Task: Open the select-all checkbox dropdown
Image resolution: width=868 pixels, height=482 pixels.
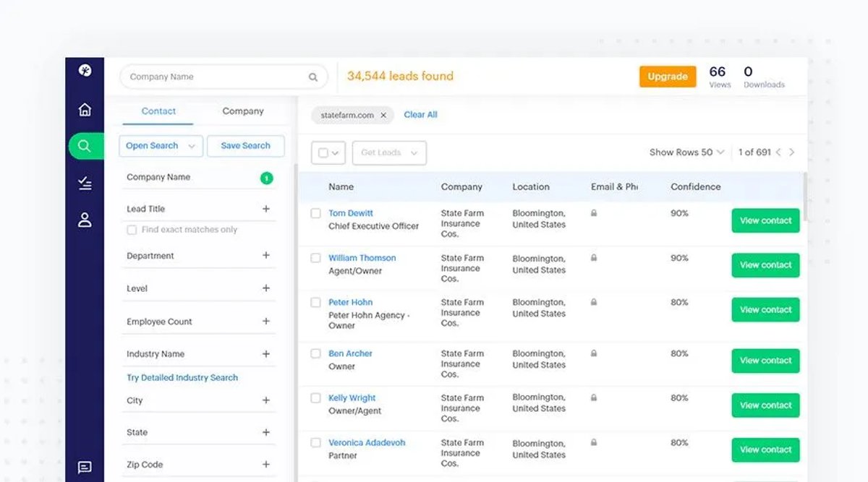Action: click(x=328, y=152)
